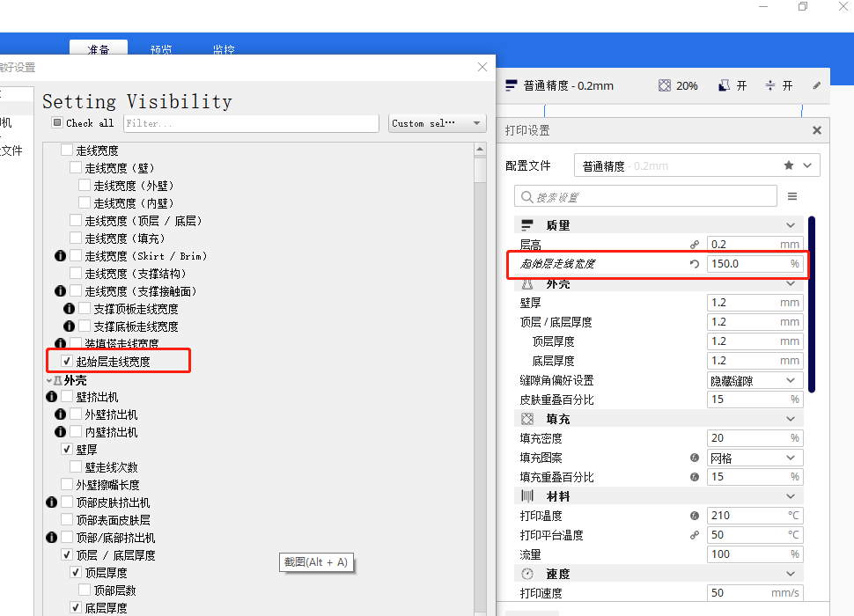Image resolution: width=854 pixels, height=616 pixels.
Task: Click the link icon next to 层高
Action: click(695, 245)
